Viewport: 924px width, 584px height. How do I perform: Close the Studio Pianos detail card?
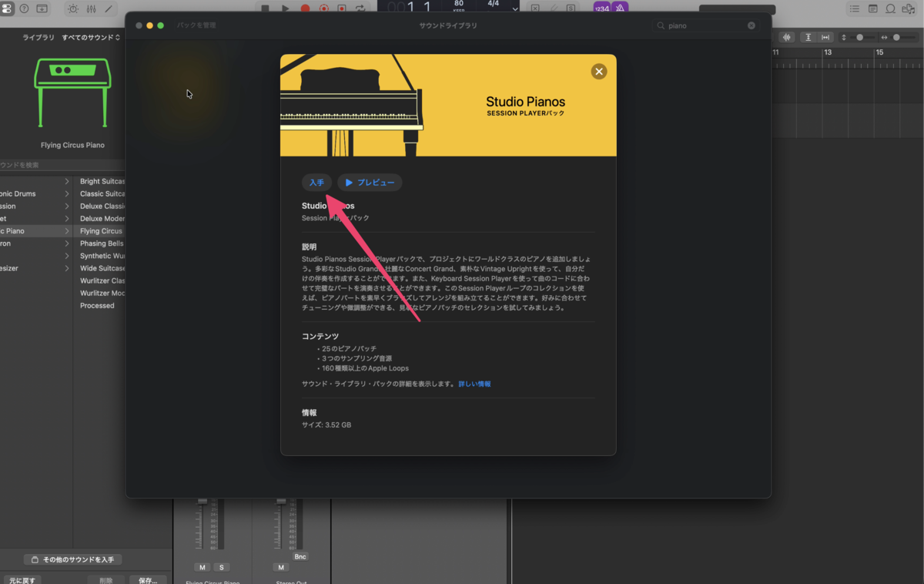(x=598, y=72)
